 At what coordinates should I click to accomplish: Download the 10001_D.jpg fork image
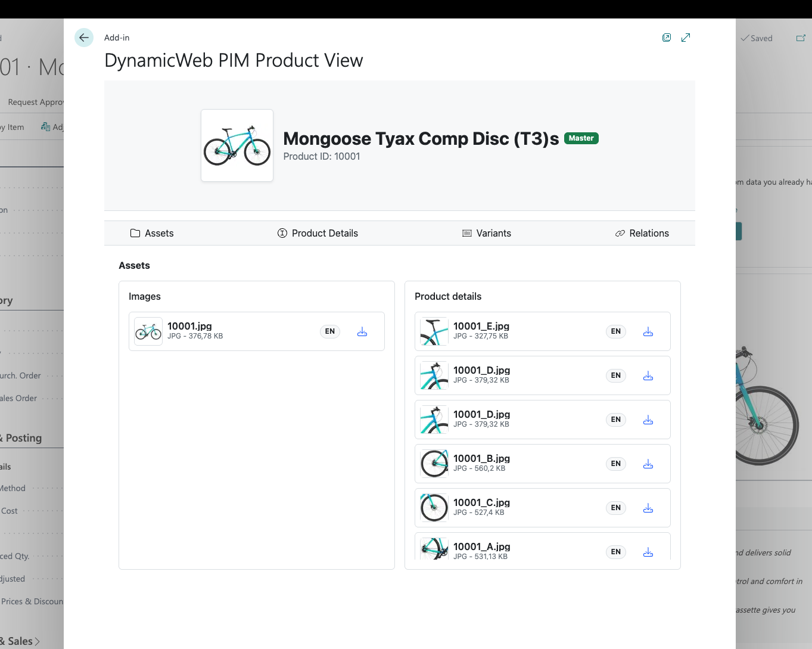[648, 375]
